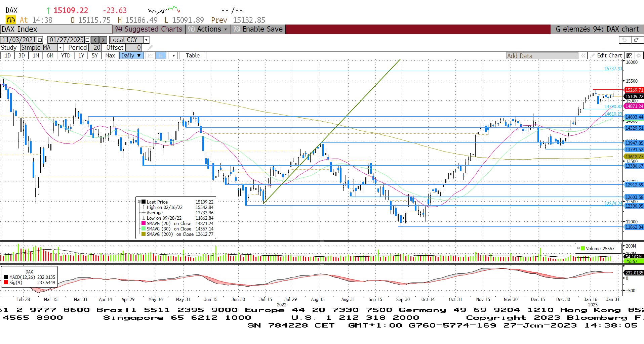Collapse side panel with double chevron
Image resolution: width=644 pixels, height=344 pixels.
[583, 55]
